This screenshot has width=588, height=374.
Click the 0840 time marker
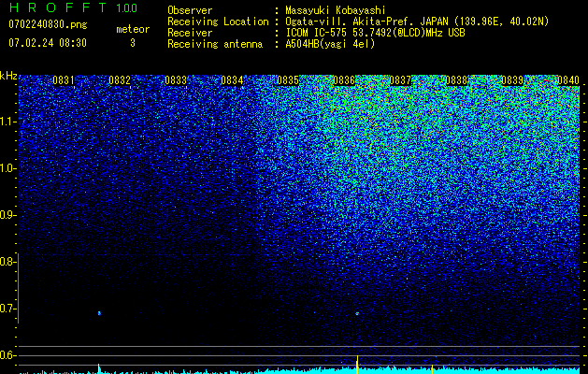(x=568, y=80)
